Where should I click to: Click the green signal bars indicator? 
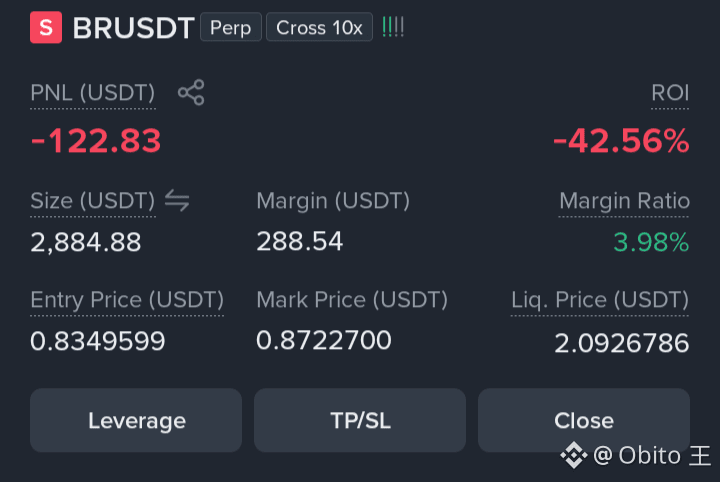393,28
